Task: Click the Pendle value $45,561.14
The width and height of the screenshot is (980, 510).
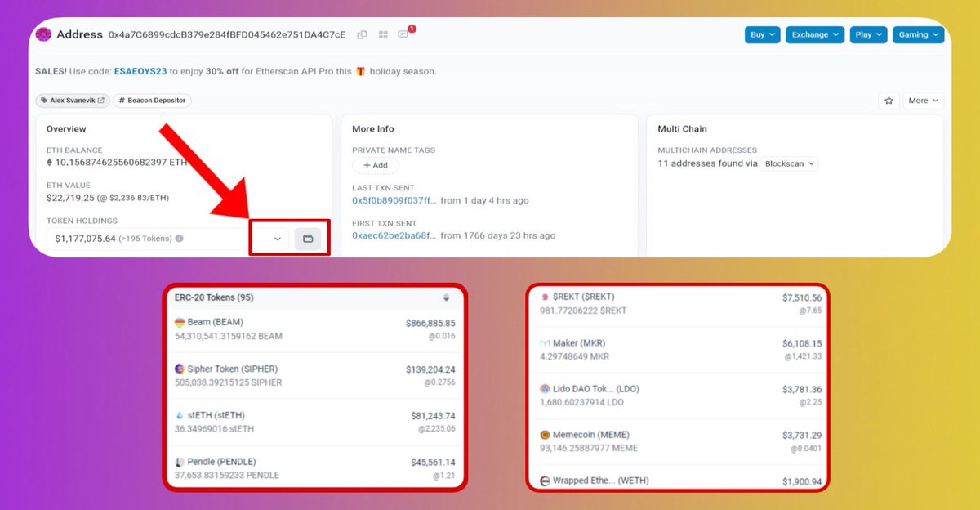Action: pos(433,462)
